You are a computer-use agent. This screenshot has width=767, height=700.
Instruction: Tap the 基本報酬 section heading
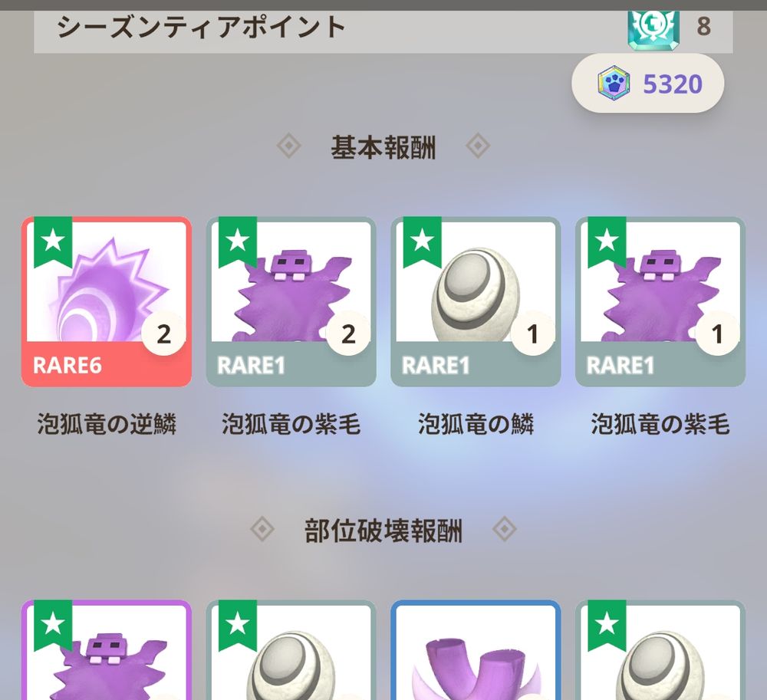(383, 147)
